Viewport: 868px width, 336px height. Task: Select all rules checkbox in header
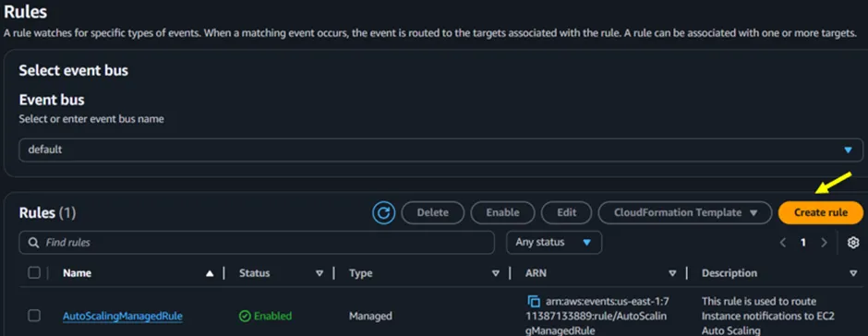34,272
